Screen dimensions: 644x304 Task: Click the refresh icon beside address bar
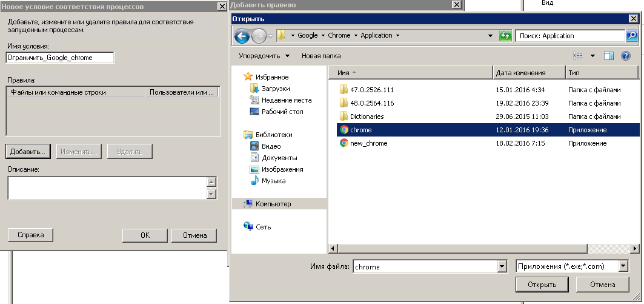(x=505, y=36)
